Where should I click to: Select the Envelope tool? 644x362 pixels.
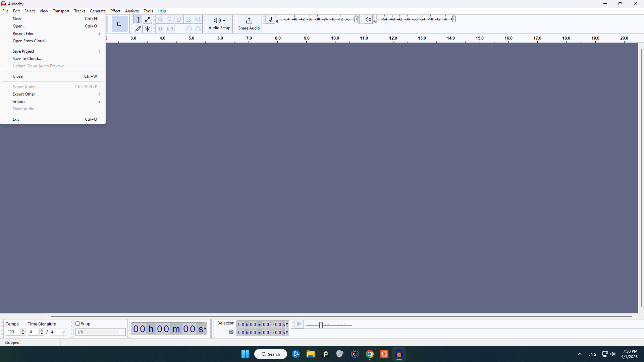tap(147, 19)
